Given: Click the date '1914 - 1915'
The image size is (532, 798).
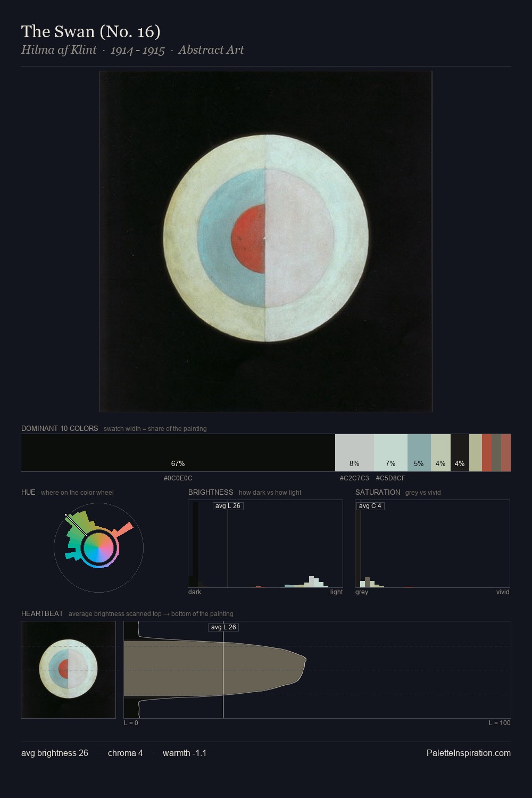Looking at the screenshot, I should click(x=138, y=50).
